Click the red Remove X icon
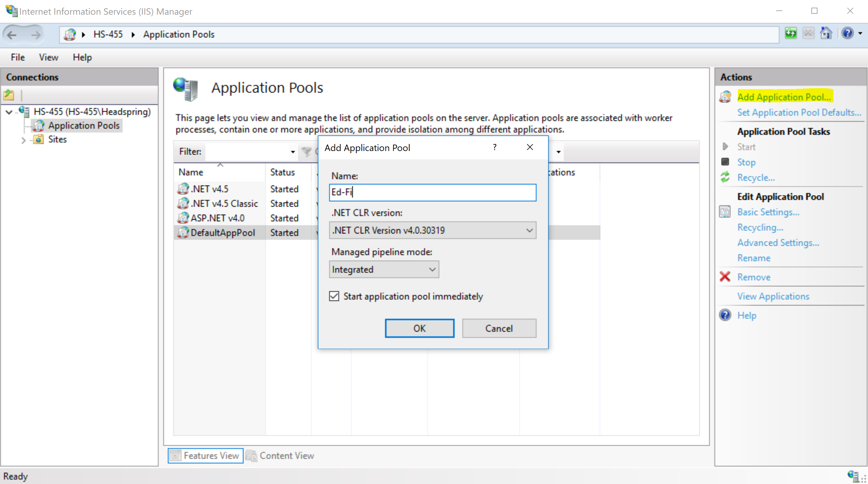The image size is (868, 484). pyautogui.click(x=725, y=277)
